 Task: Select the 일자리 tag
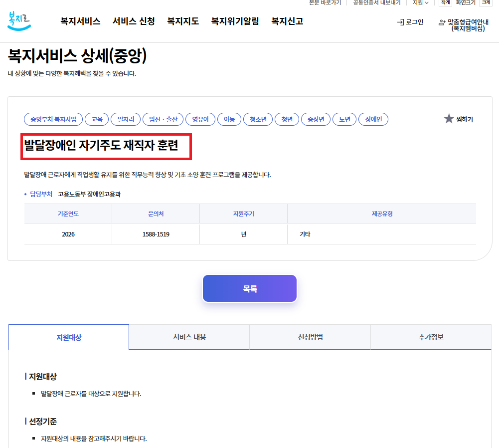pyautogui.click(x=126, y=119)
